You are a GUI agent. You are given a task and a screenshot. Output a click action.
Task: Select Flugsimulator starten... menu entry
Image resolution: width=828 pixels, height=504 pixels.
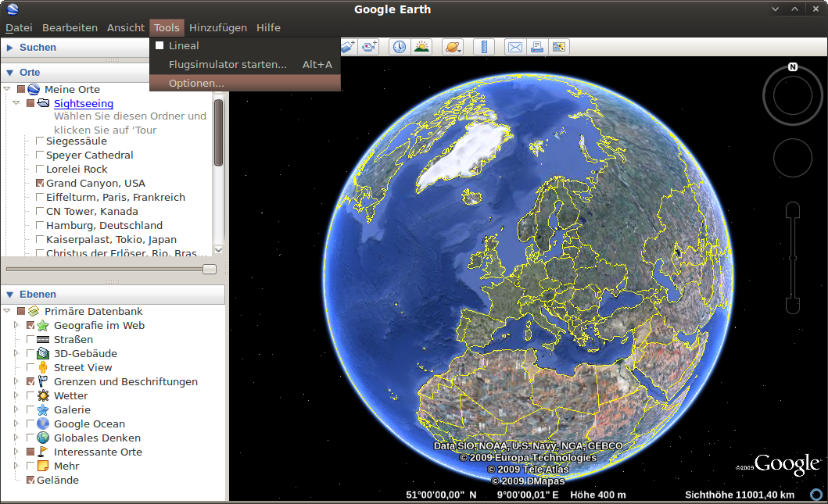[x=245, y=64]
